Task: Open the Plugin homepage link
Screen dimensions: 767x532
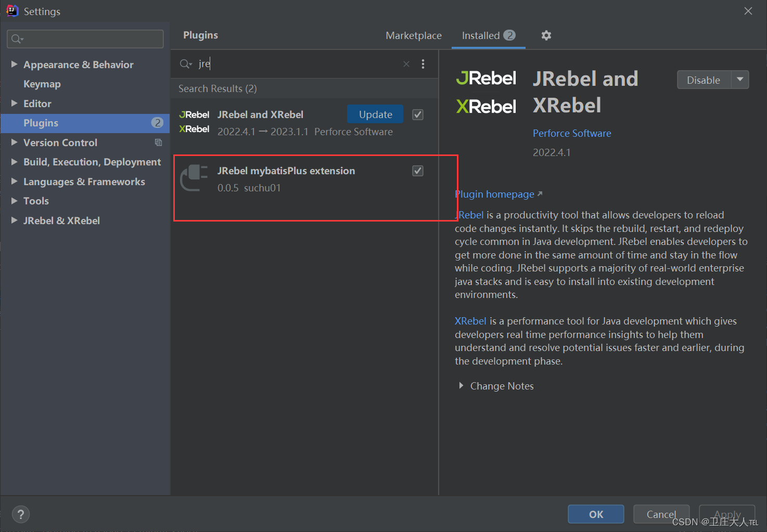Action: [498, 194]
